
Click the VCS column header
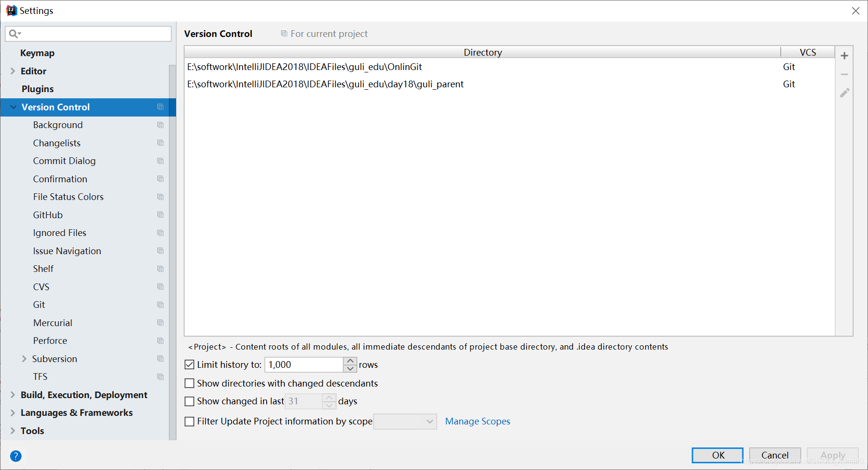[x=808, y=52]
